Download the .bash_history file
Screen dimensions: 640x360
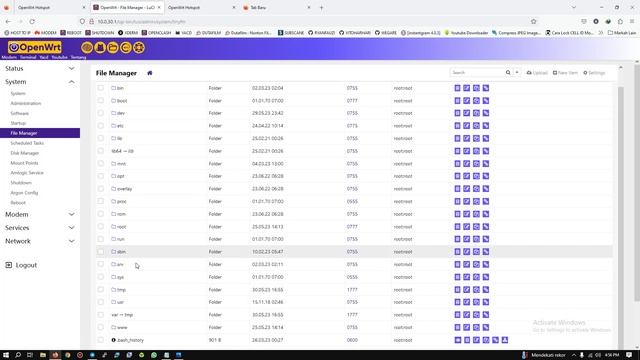pyautogui.click(x=504, y=340)
